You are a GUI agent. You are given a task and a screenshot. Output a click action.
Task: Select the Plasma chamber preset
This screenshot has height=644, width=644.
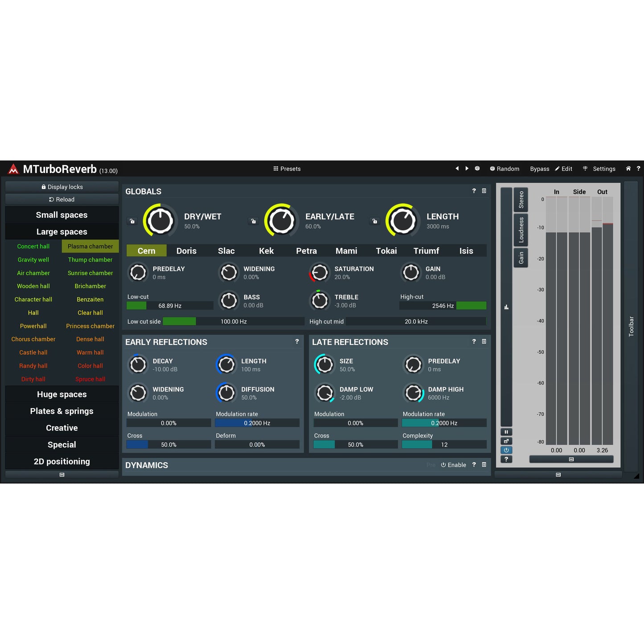(x=90, y=246)
